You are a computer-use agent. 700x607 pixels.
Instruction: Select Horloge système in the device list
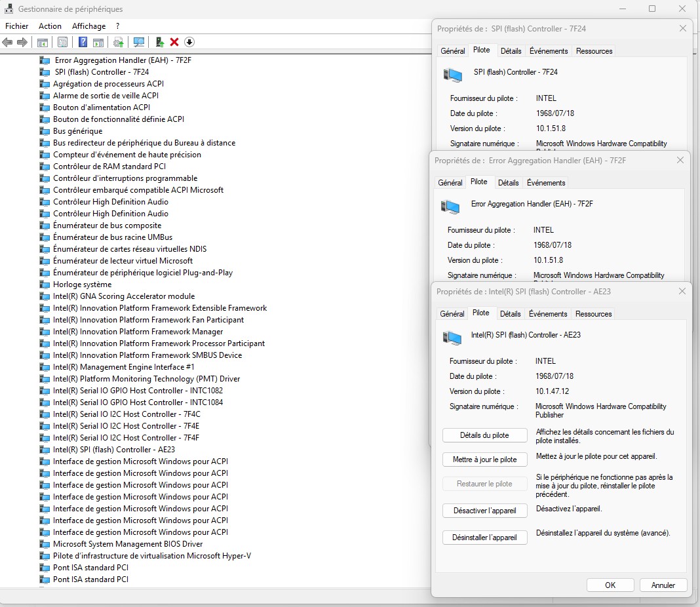(x=82, y=284)
